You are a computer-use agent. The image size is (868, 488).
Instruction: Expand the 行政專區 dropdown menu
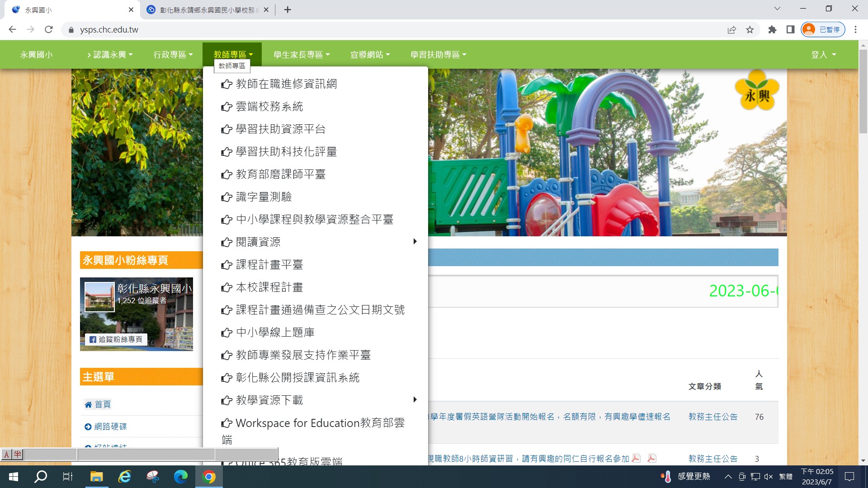point(173,55)
